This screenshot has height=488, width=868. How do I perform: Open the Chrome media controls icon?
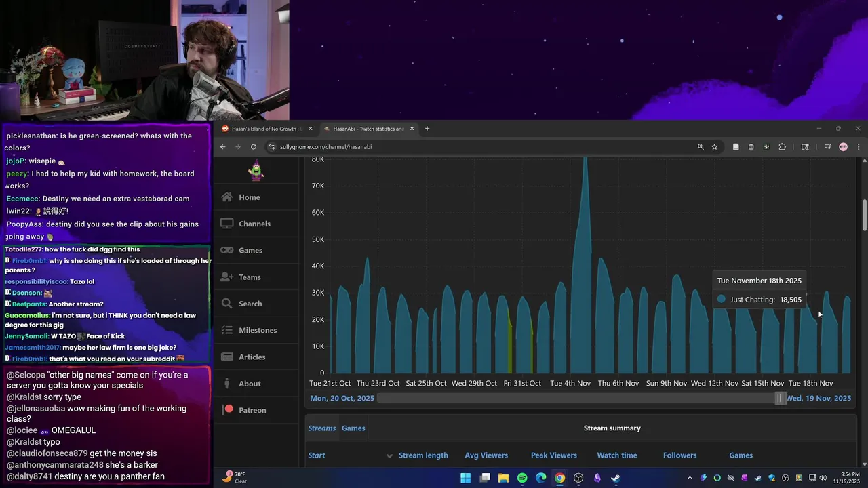click(827, 146)
